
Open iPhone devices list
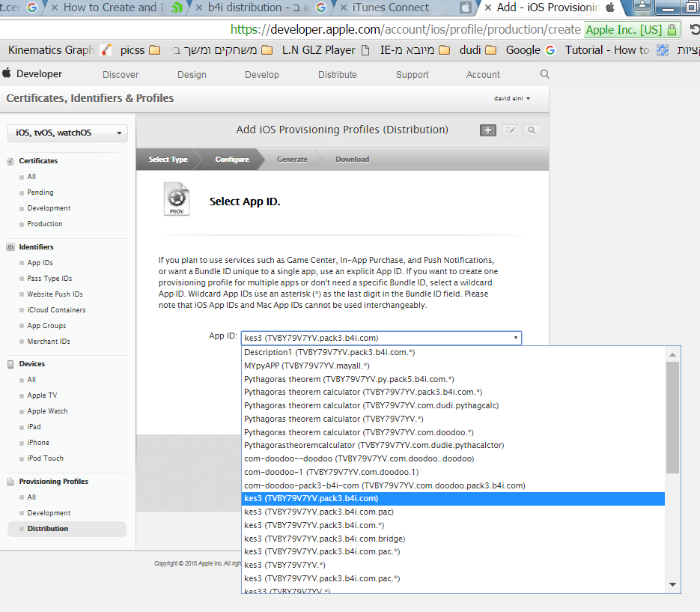point(38,442)
